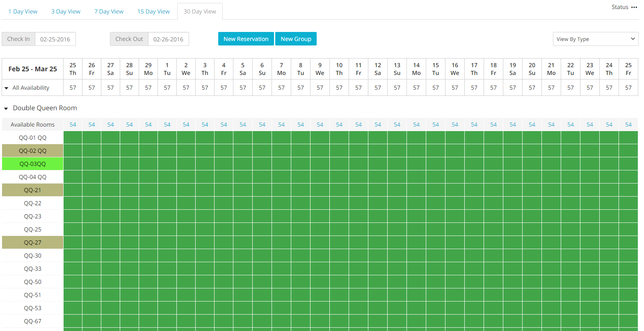The height and width of the screenshot is (331, 644).
Task: Click the New Reservation button
Action: [x=246, y=39]
